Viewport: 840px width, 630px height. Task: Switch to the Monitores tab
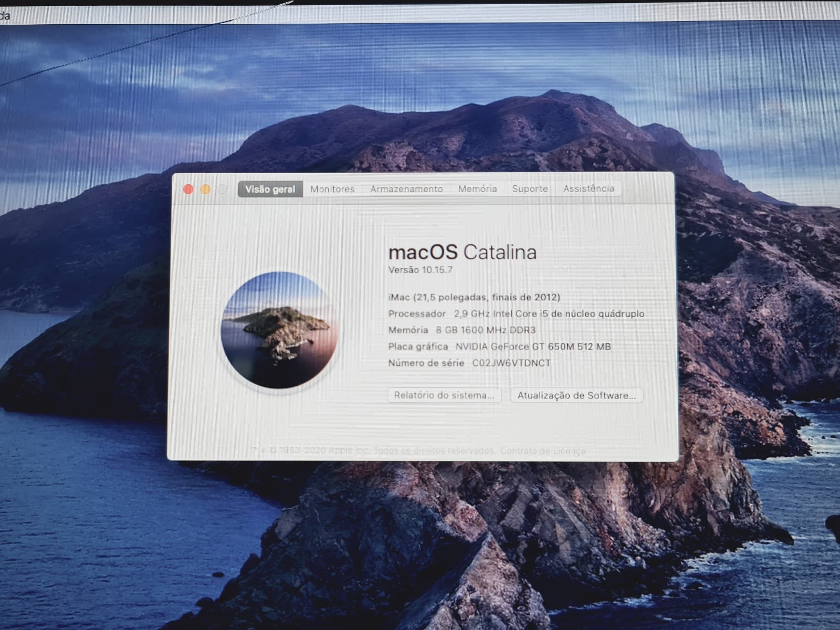tap(332, 189)
